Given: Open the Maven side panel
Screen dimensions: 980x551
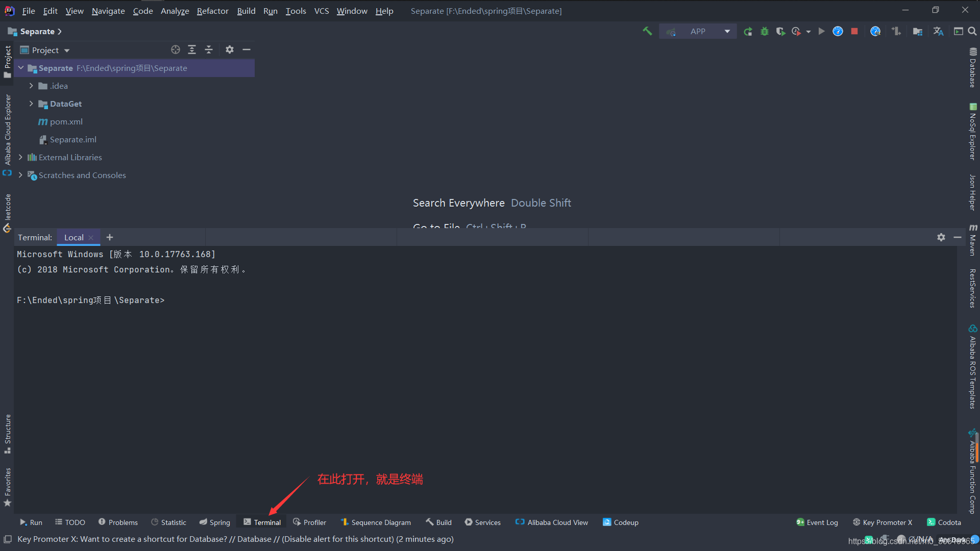Looking at the screenshot, I should click(973, 240).
